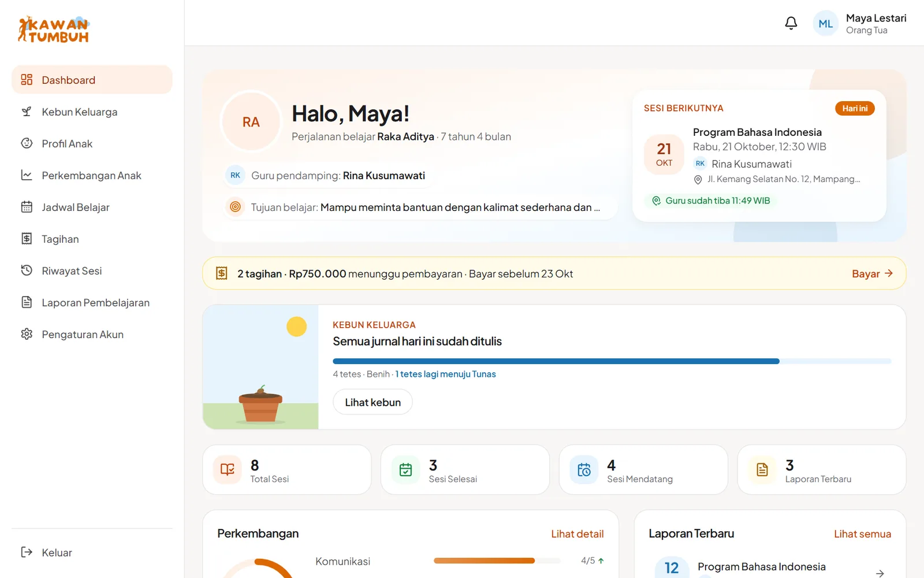The width and height of the screenshot is (924, 578).
Task: Click the Keluar logout icon
Action: 27,552
